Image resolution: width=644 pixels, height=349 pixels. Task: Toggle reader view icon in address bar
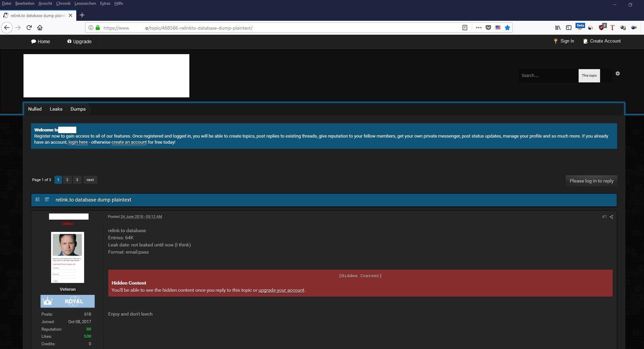coord(465,28)
